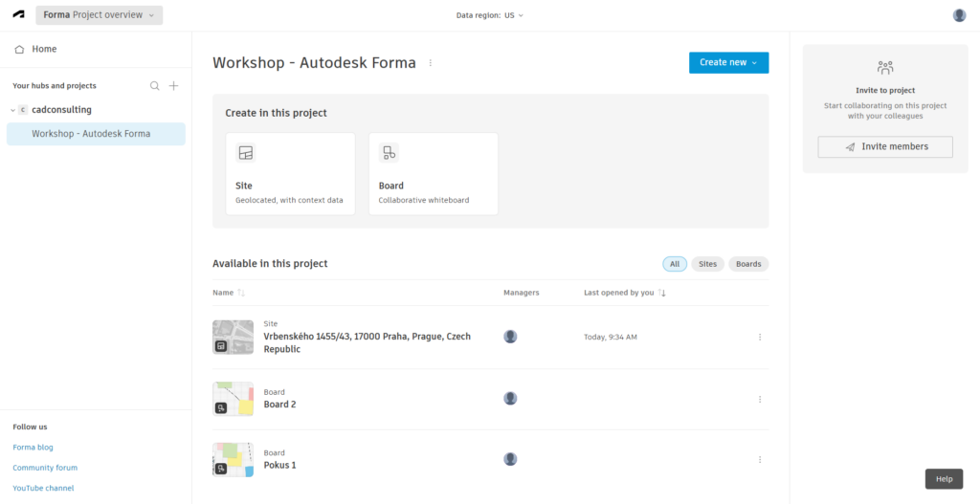Open the three-dot menu for the Vrbenského site
Screen dimensions: 980x504
tap(760, 337)
